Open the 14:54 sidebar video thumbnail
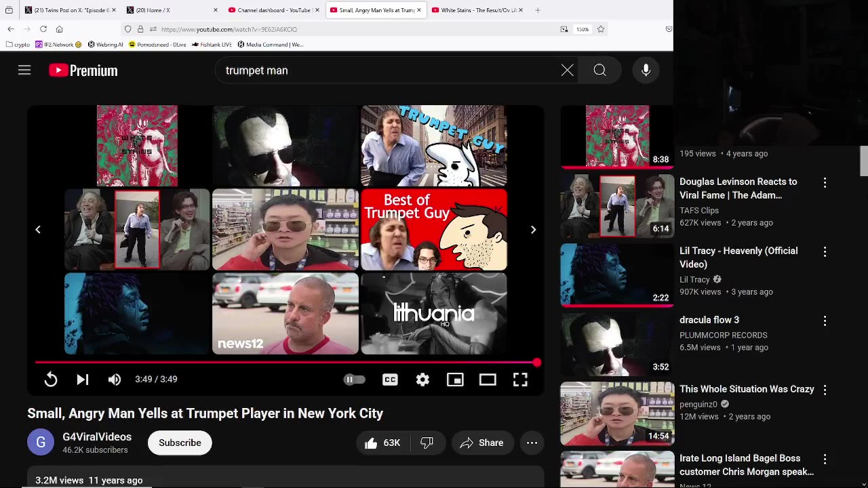The image size is (868, 488). click(617, 413)
